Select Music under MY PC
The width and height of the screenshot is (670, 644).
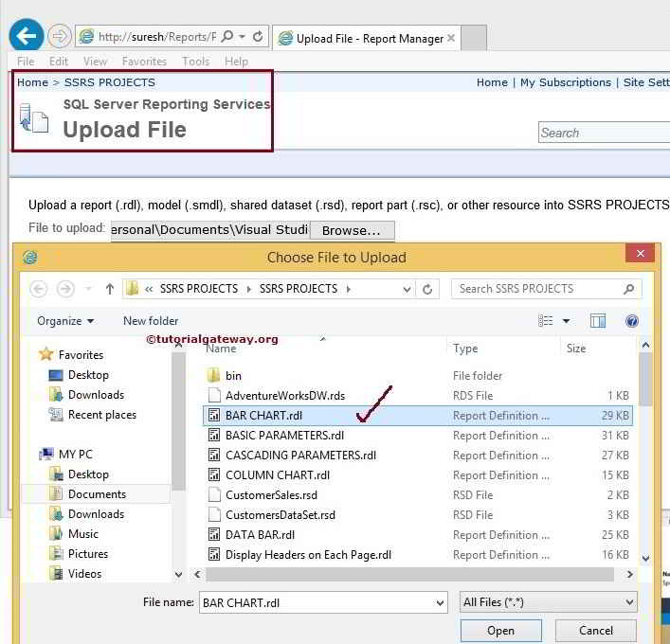click(82, 534)
